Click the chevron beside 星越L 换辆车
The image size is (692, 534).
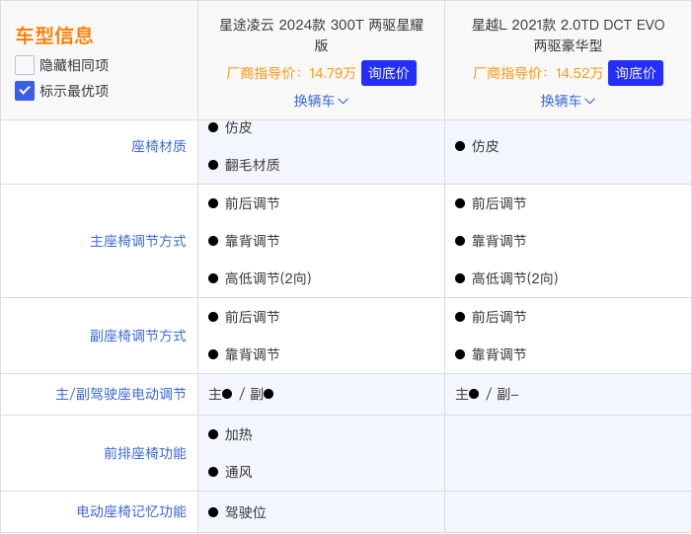pyautogui.click(x=590, y=101)
